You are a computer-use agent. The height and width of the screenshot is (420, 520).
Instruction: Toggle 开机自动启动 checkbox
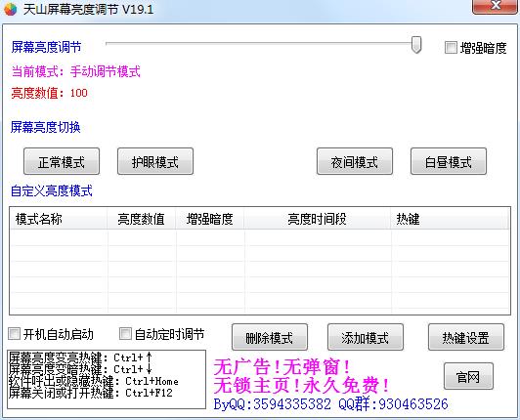pyautogui.click(x=14, y=333)
